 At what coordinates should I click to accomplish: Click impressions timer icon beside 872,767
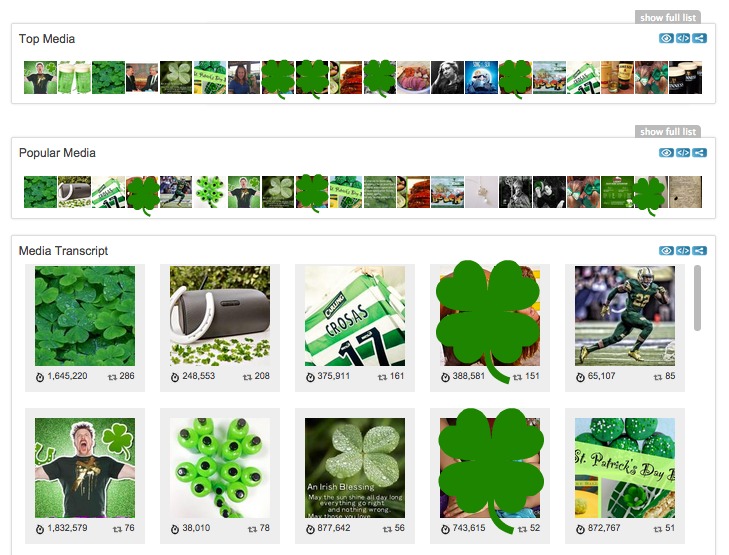tap(580, 529)
